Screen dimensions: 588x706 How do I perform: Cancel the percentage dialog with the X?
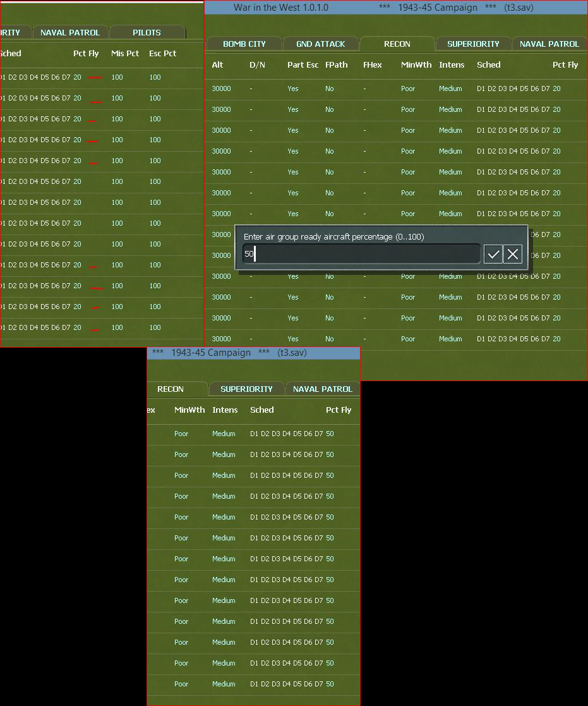[512, 254]
